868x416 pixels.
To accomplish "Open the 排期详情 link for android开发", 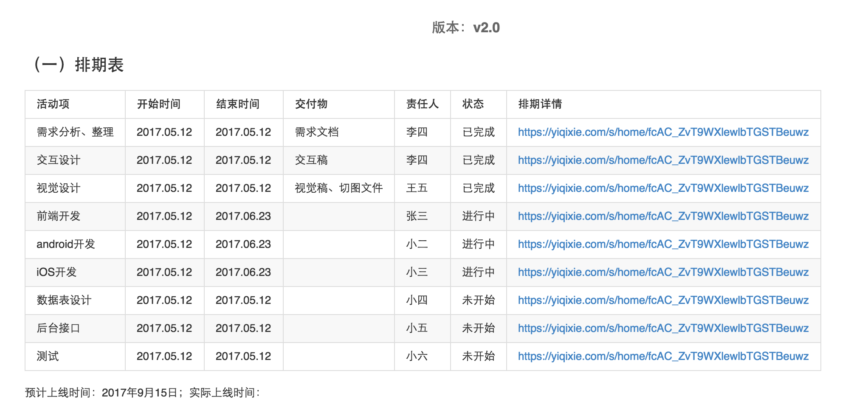I will point(662,244).
